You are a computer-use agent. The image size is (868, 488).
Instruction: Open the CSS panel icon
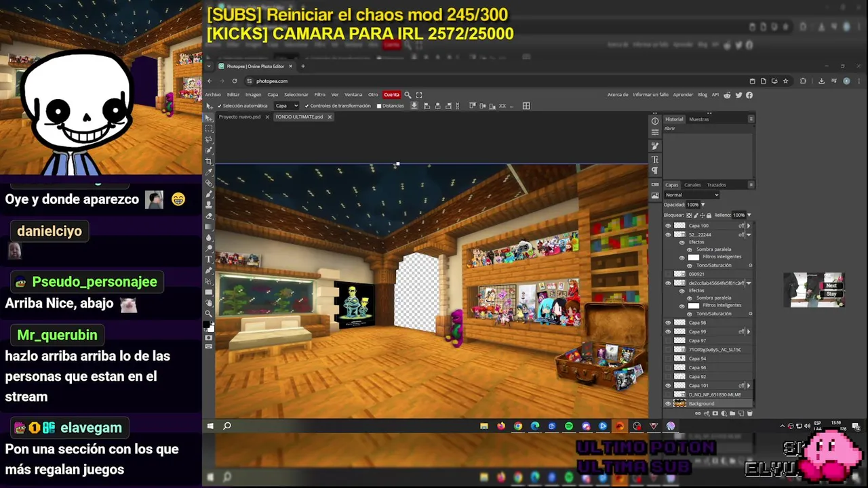click(655, 184)
